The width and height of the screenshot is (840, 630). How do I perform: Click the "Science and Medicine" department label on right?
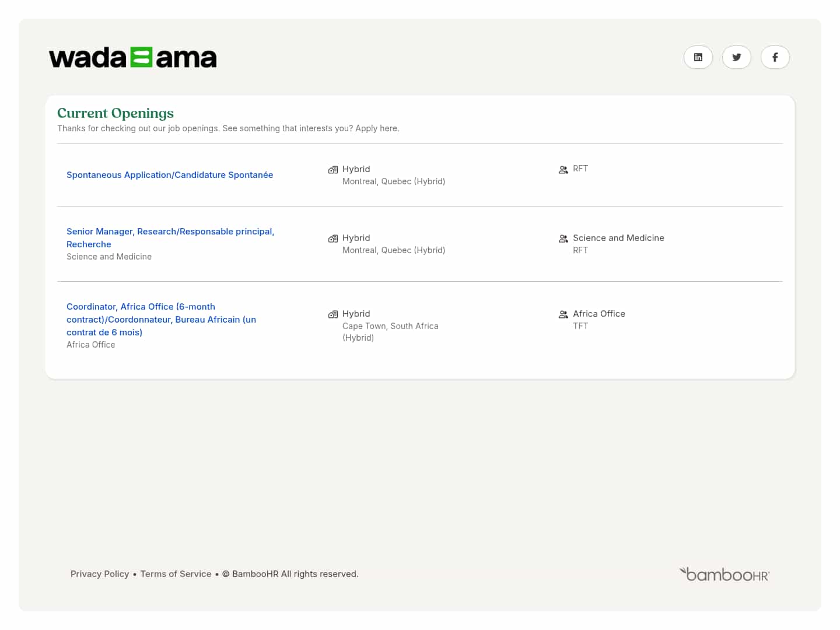(619, 238)
